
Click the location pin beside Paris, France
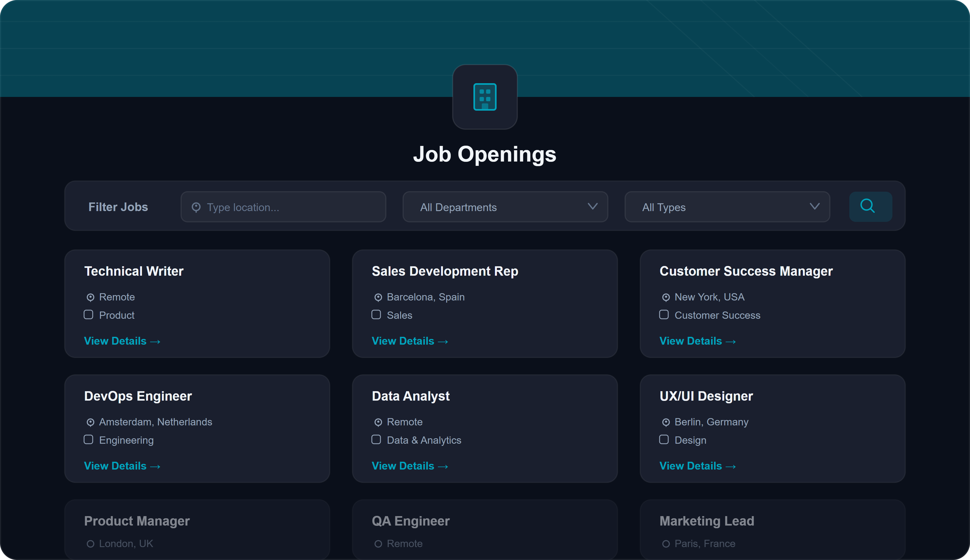pyautogui.click(x=666, y=544)
